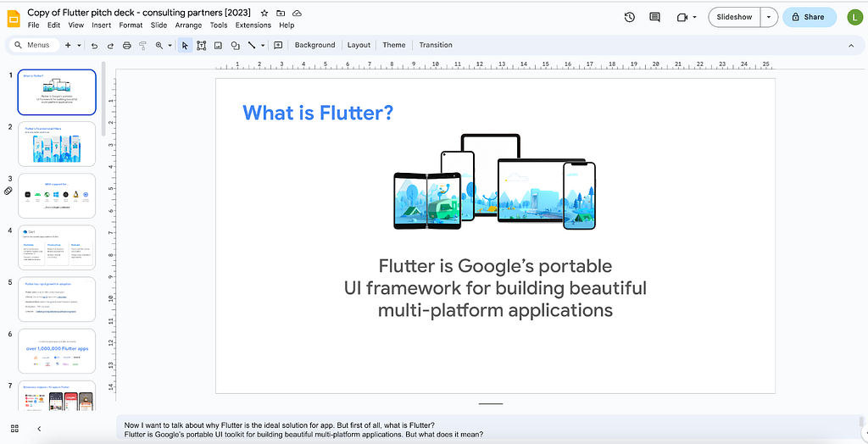Screen dimensions: 868x444
Task: Select slide 2 Foundational Pillars thumbnail
Action: 57,144
